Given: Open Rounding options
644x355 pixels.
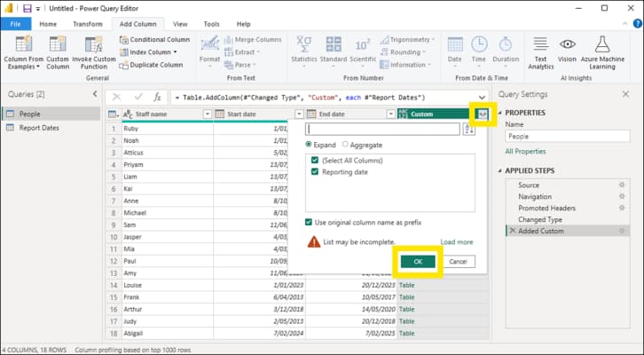Looking at the screenshot, I should click(402, 52).
